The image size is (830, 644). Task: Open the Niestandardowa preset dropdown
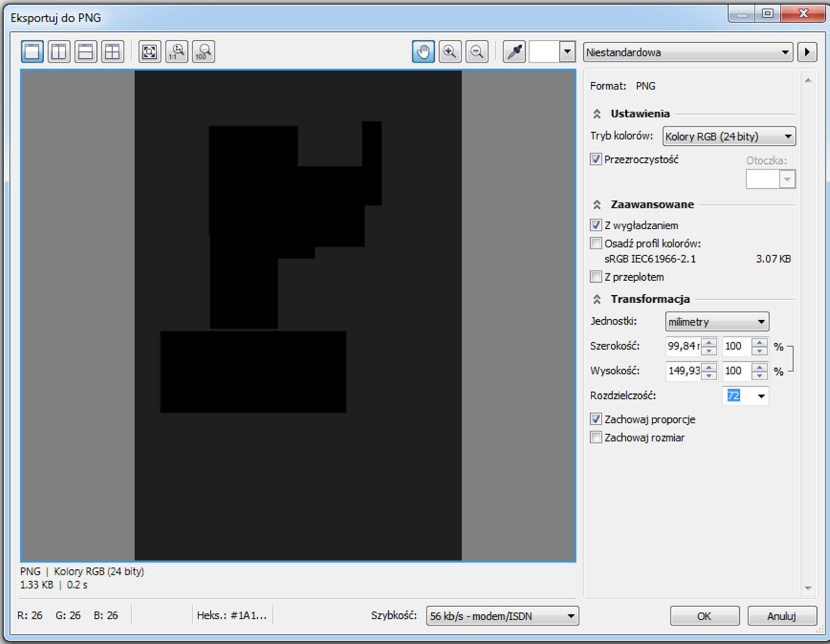tap(687, 52)
